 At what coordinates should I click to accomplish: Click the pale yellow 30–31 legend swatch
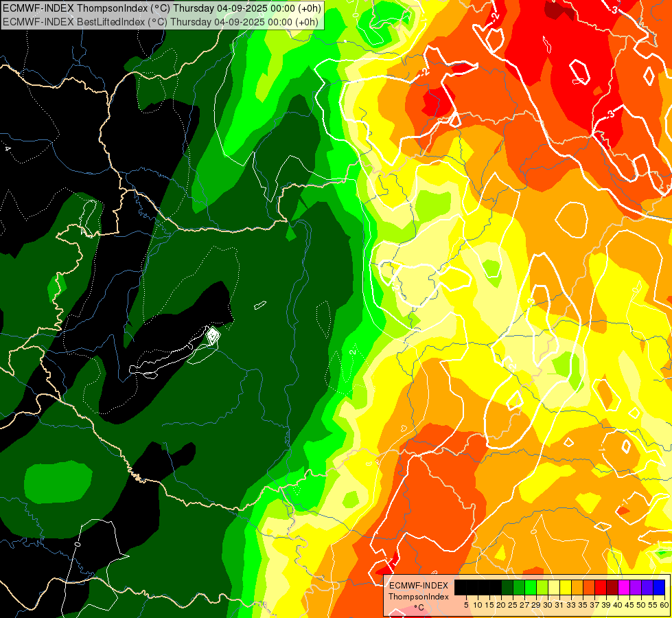[x=554, y=588]
